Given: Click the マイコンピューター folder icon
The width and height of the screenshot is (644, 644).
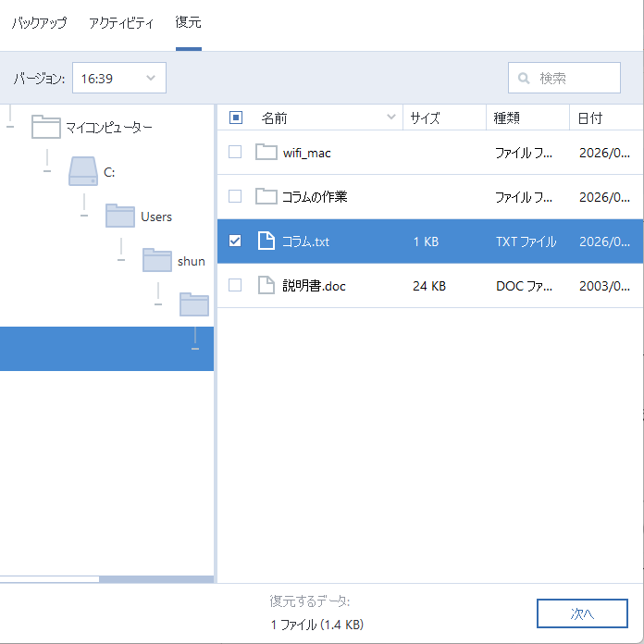Looking at the screenshot, I should [x=46, y=127].
